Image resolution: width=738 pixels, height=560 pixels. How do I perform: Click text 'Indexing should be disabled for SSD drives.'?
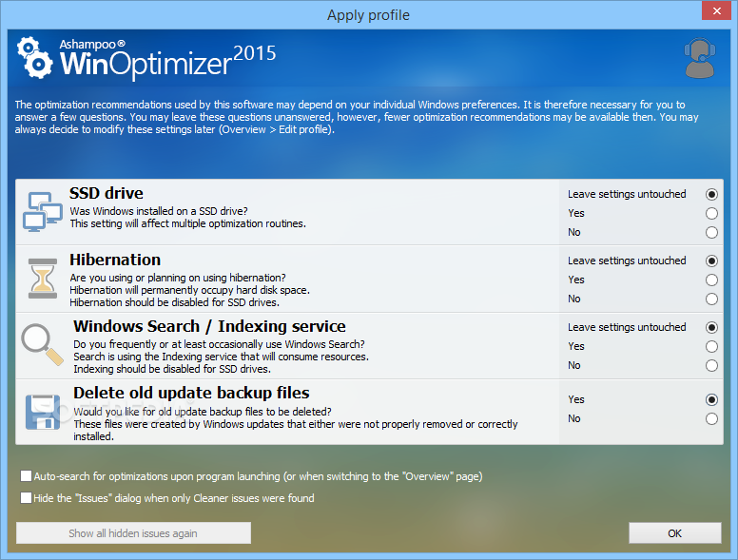coord(172,369)
